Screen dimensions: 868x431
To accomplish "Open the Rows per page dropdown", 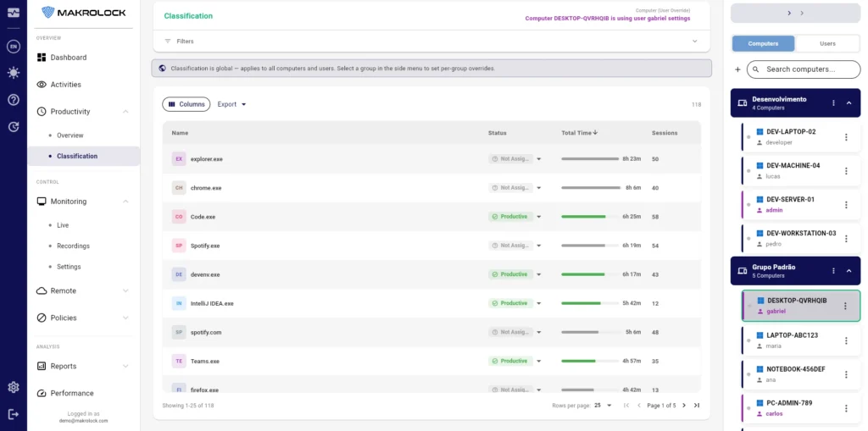I will [603, 406].
